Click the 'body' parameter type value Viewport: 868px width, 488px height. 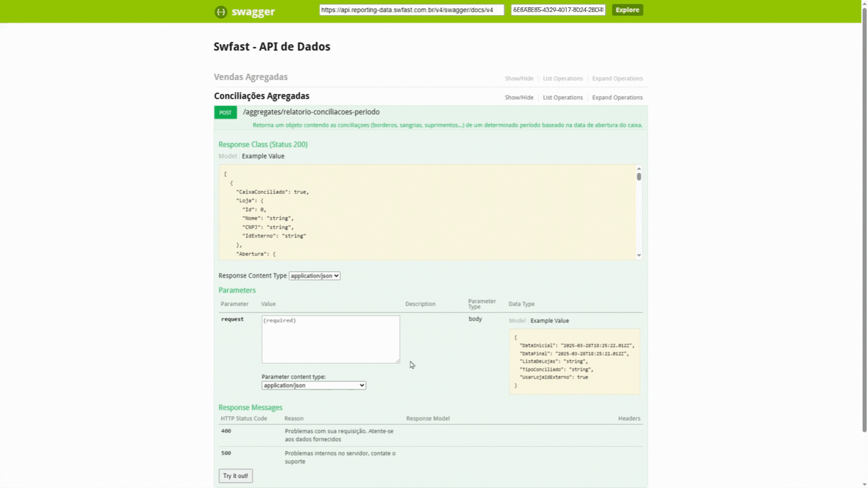[x=475, y=319]
